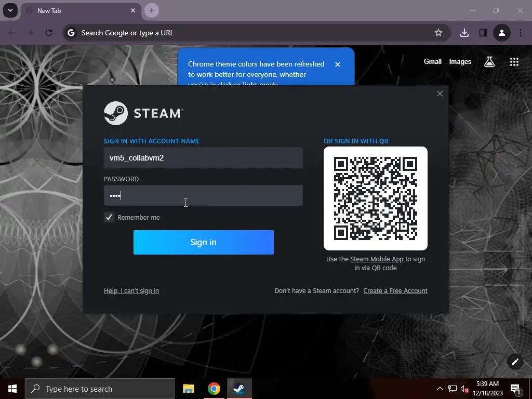The width and height of the screenshot is (532, 399).
Task: Close the New Tab tab
Action: point(133,10)
